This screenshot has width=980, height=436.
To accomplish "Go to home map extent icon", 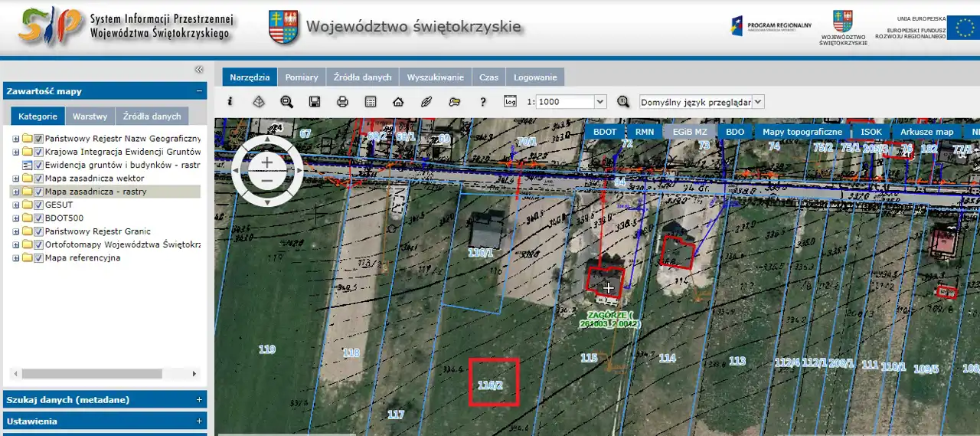I will tap(398, 102).
